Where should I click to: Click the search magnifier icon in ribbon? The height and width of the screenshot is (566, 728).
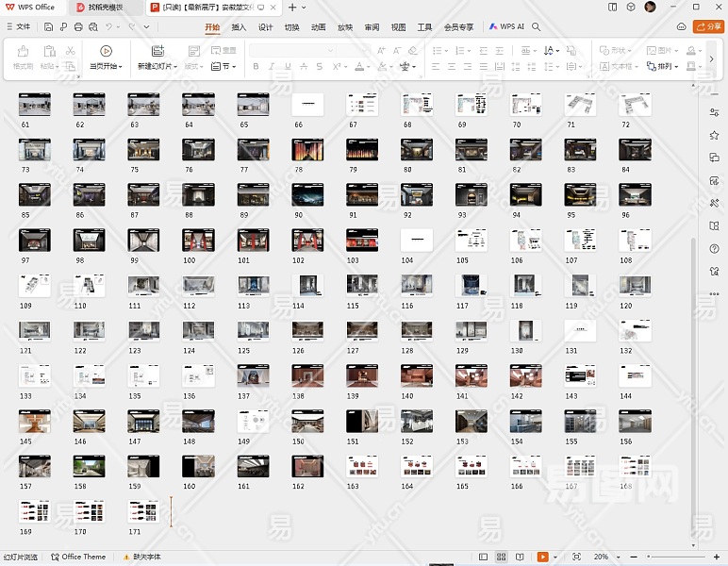[x=536, y=27]
